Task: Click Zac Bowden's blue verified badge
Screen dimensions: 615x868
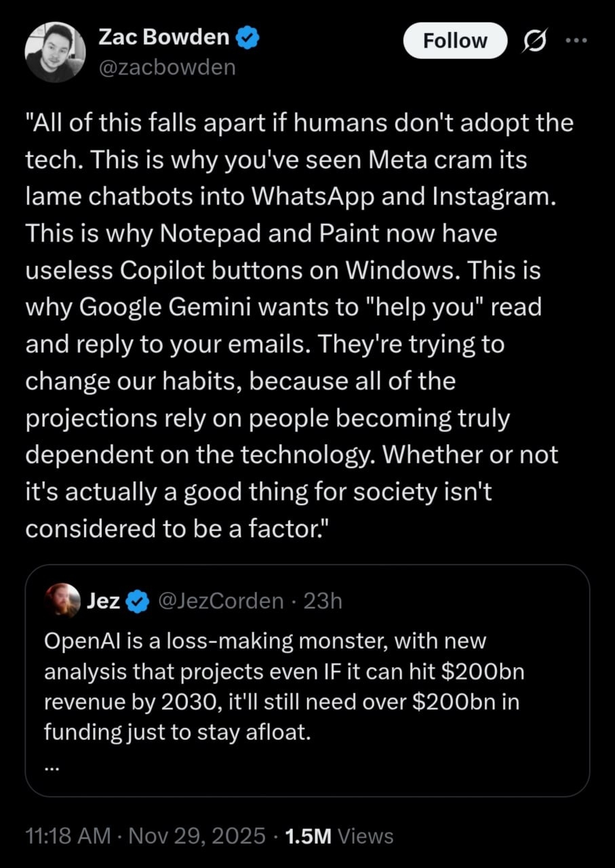Action: 247,39
